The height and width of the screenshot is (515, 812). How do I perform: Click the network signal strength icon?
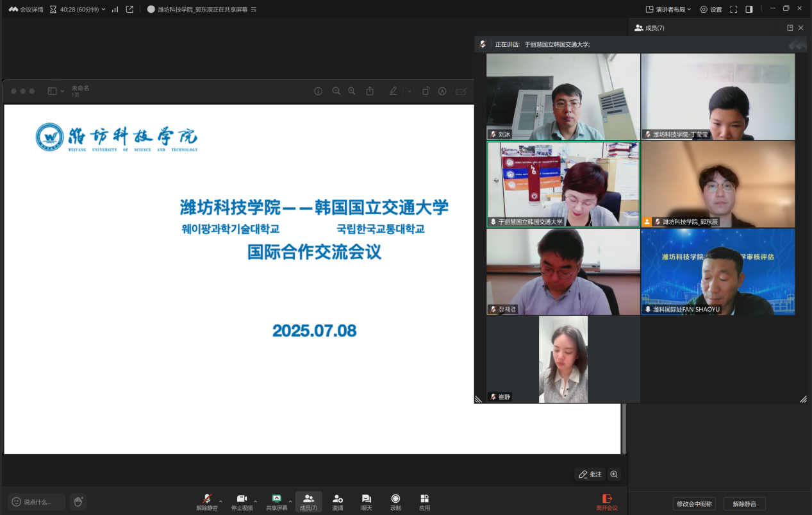115,10
